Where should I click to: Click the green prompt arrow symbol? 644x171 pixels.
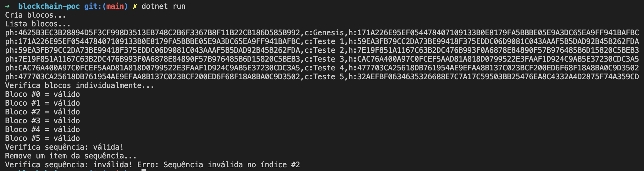click(8, 6)
